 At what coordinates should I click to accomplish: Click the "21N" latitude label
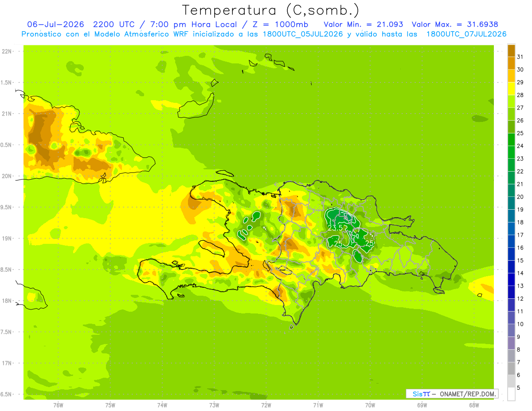pyautogui.click(x=6, y=114)
